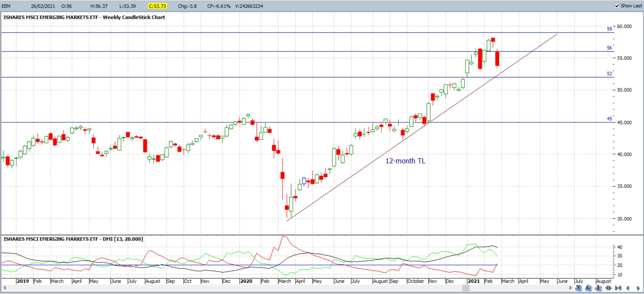Click the 40.000 price axis label
The width and height of the screenshot is (644, 294).
(x=624, y=154)
